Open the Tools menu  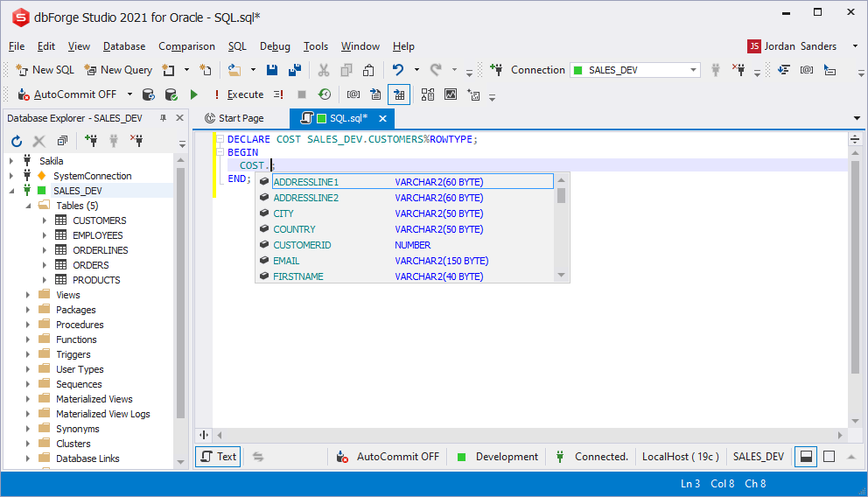[316, 46]
